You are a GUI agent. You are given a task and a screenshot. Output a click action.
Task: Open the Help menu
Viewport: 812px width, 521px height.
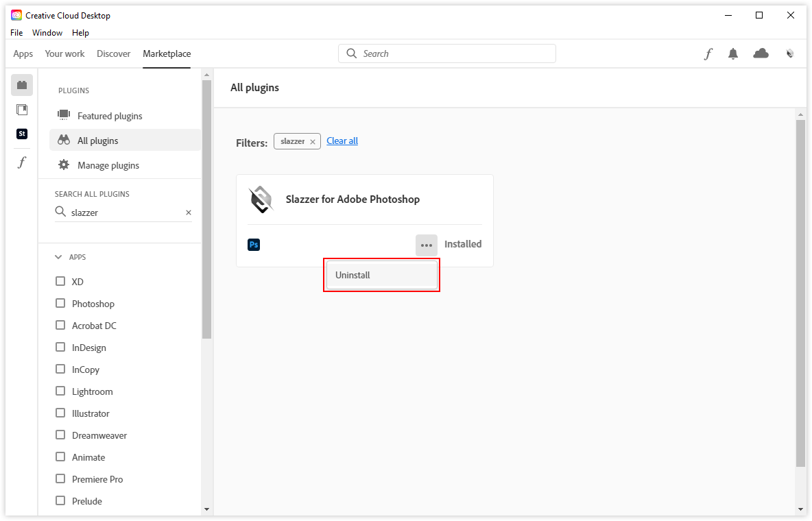click(80, 33)
